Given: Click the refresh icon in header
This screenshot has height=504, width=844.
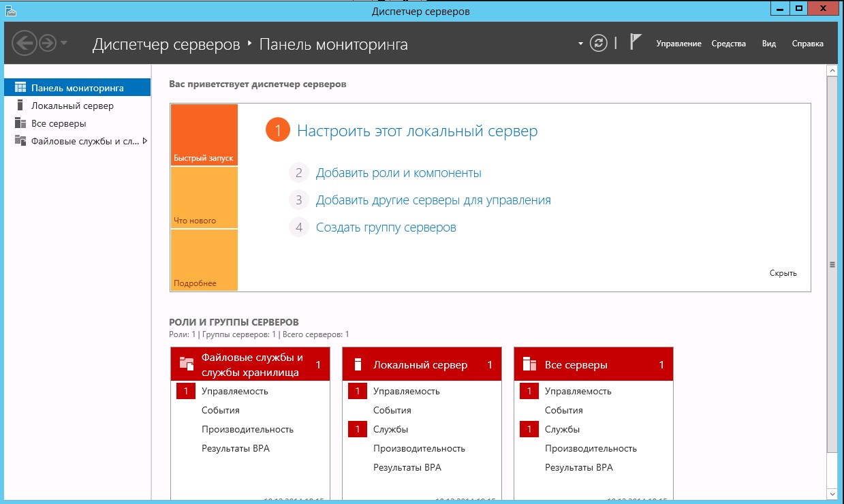Looking at the screenshot, I should tap(598, 43).
